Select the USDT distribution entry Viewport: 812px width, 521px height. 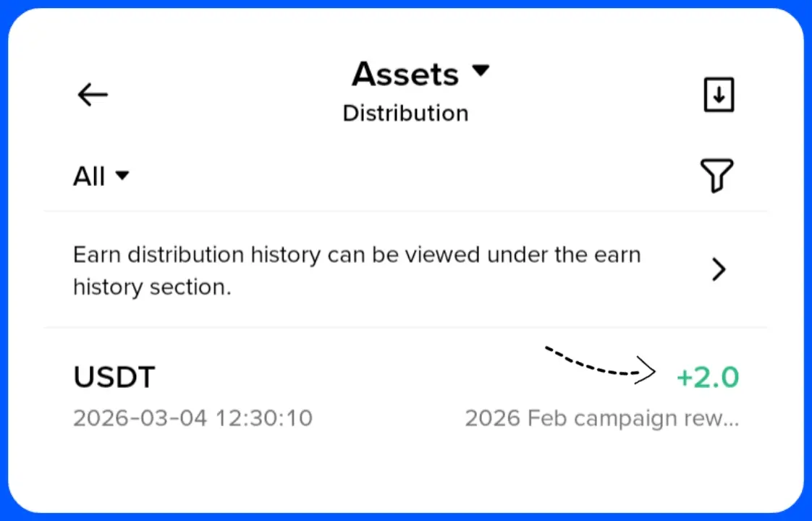(x=114, y=377)
